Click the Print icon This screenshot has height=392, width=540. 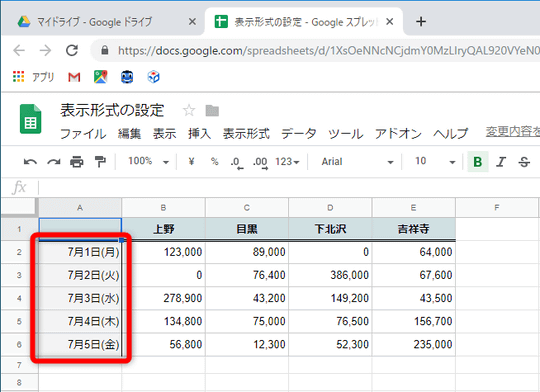pyautogui.click(x=76, y=162)
